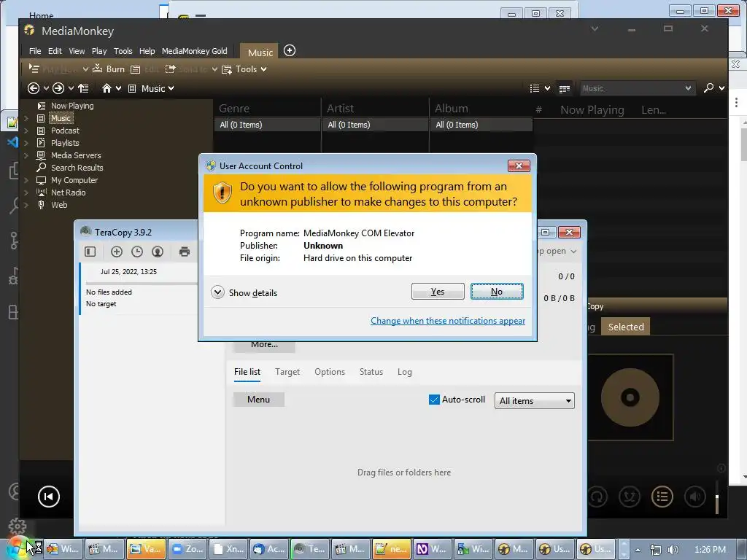Select Now Playing in the media tree
This screenshot has width=747, height=560.
click(x=72, y=106)
